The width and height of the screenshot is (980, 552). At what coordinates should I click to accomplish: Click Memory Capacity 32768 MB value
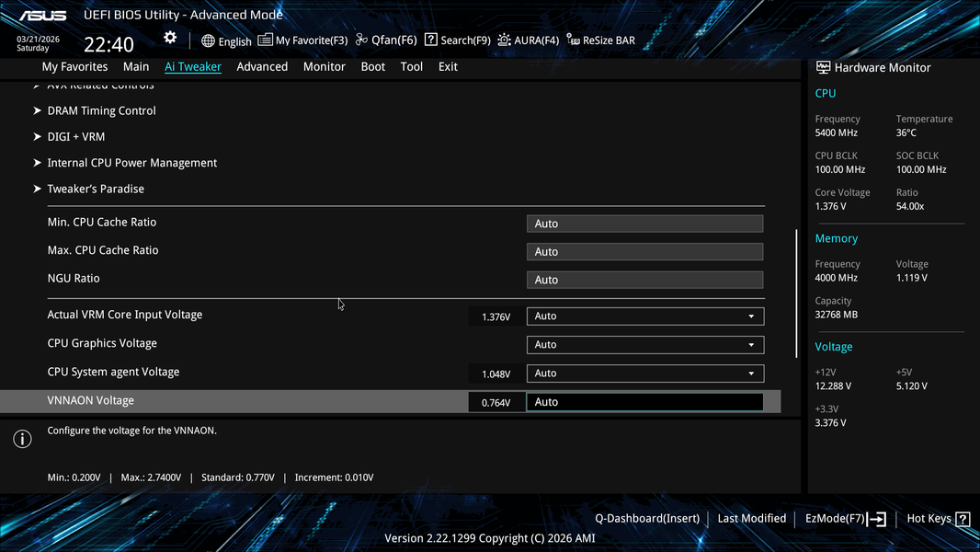click(837, 315)
